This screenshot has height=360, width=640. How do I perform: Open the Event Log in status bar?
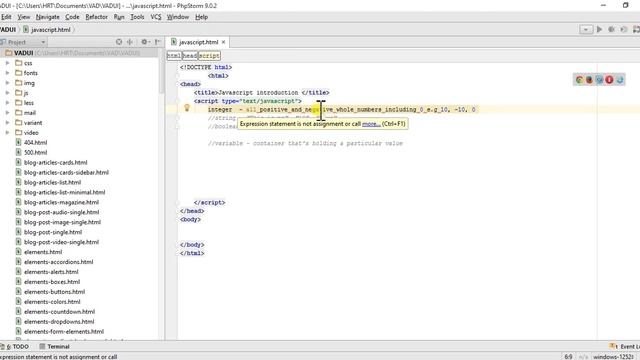tap(625, 347)
